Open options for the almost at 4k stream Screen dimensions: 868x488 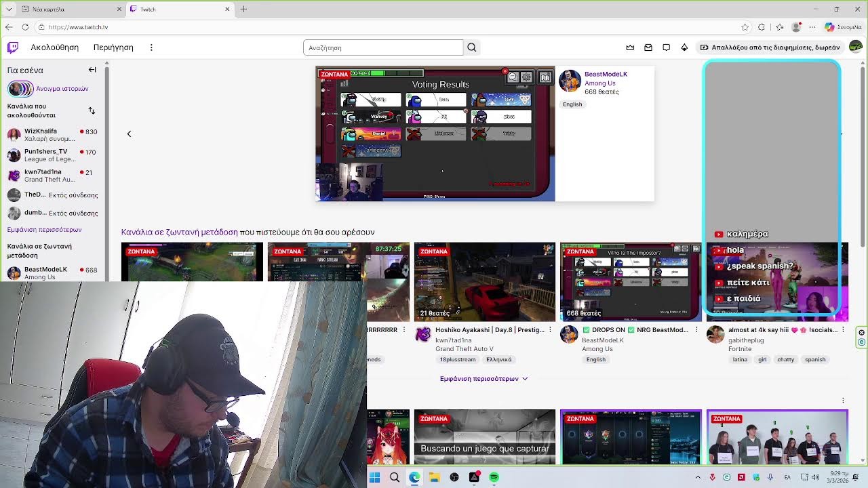tap(843, 330)
